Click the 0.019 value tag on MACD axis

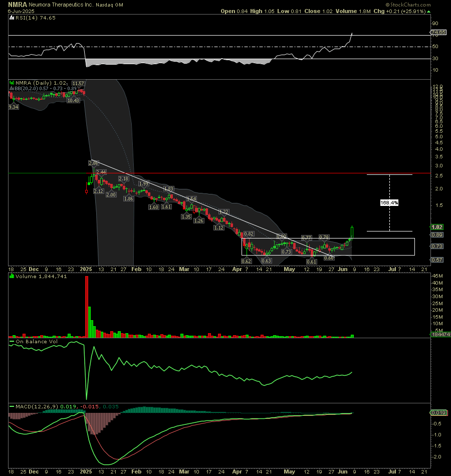438,412
